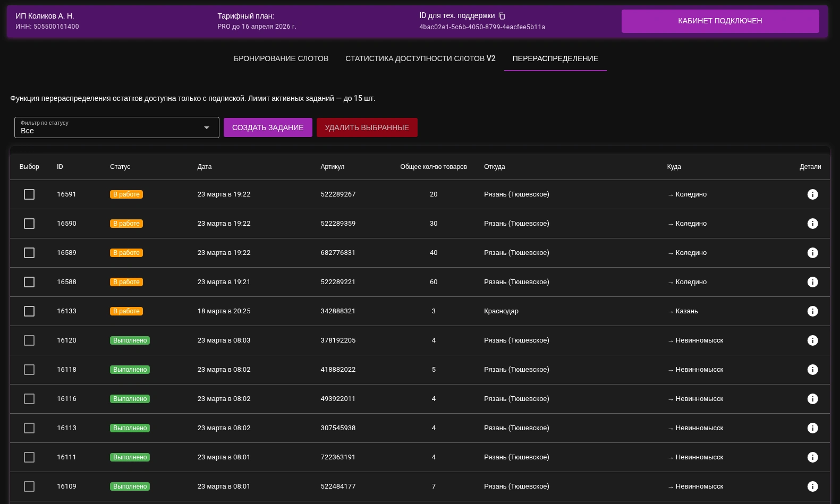840x504 pixels.
Task: Copy the tech support ID
Action: [502, 16]
